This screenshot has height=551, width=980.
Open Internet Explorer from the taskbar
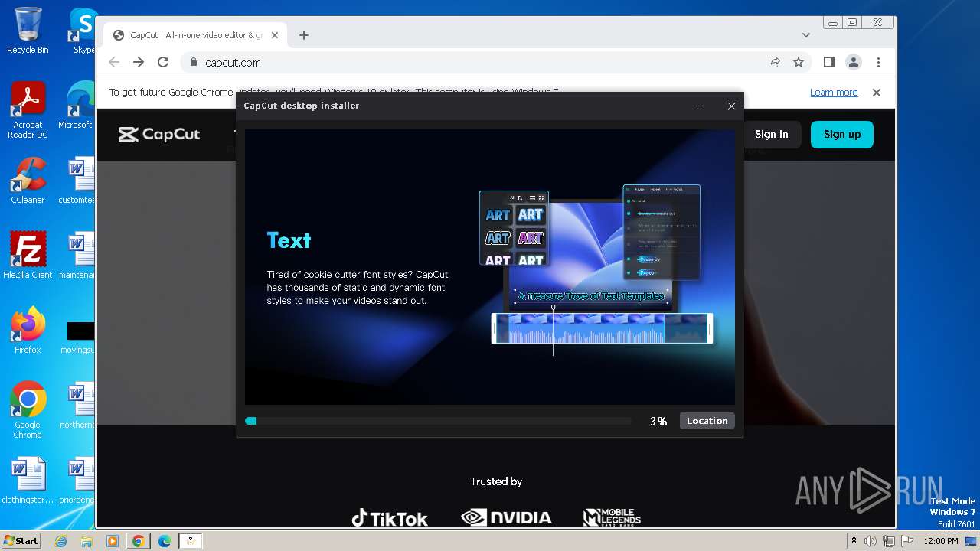pos(60,541)
